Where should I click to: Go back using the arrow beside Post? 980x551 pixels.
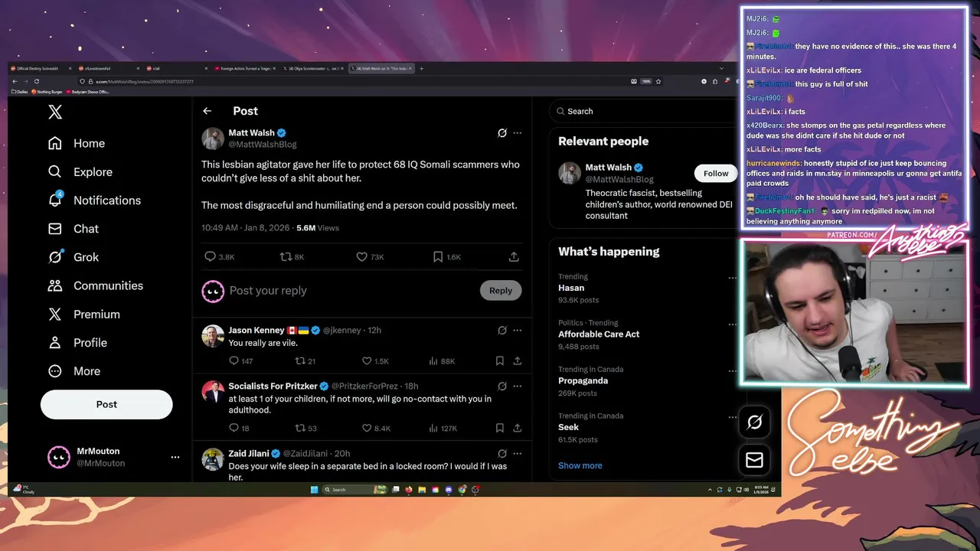(x=207, y=111)
